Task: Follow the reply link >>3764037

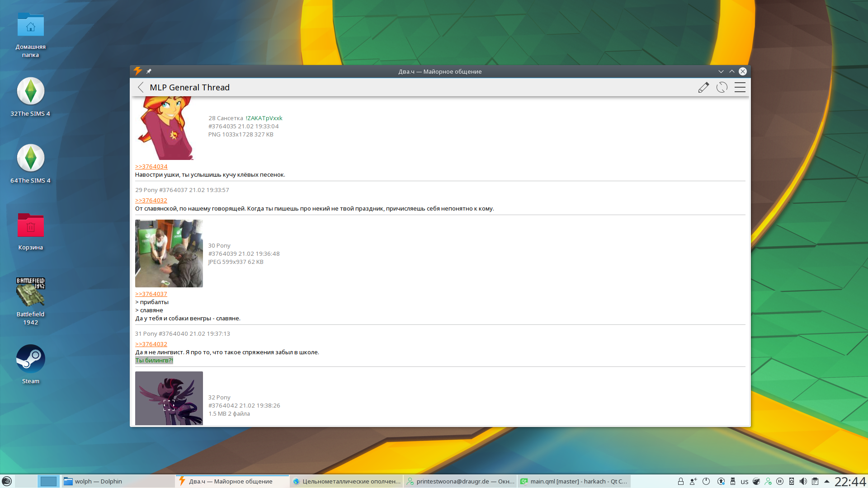Action: 151,294
